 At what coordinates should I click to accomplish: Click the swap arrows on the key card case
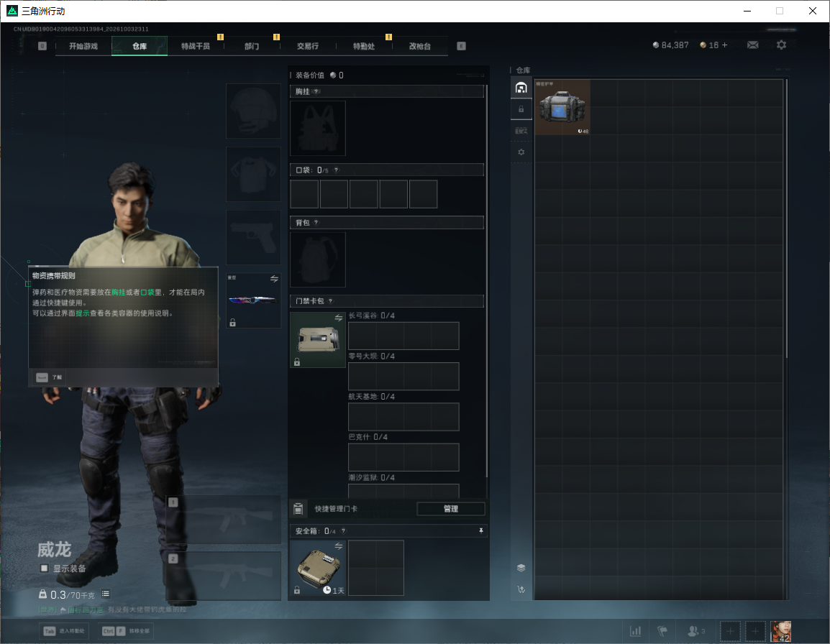pos(339,318)
